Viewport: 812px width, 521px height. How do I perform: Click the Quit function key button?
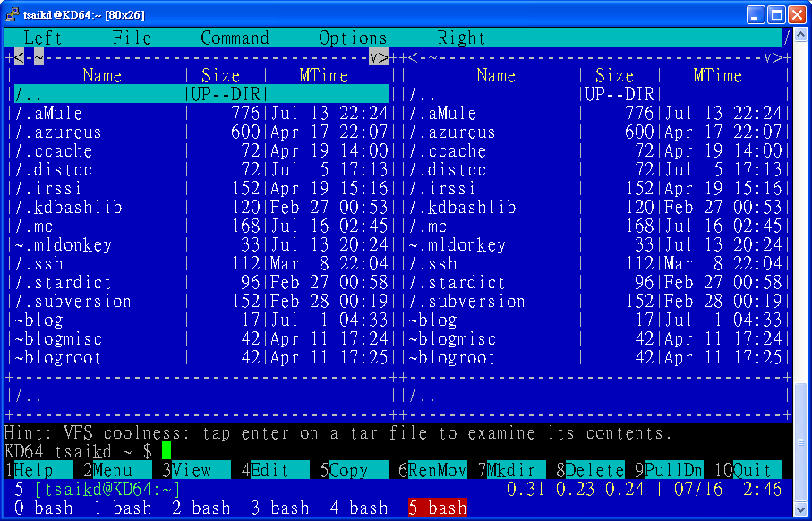click(752, 470)
